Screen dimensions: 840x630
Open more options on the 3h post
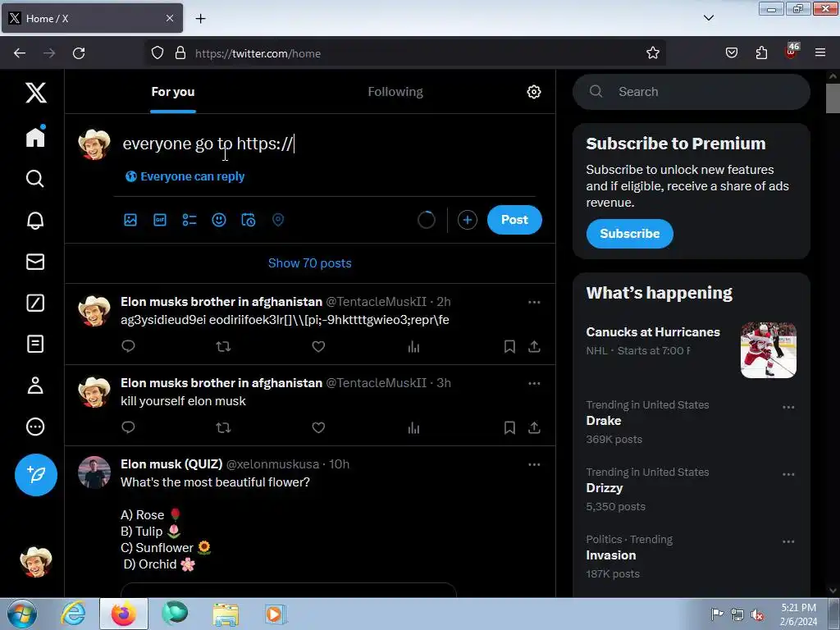click(x=534, y=383)
